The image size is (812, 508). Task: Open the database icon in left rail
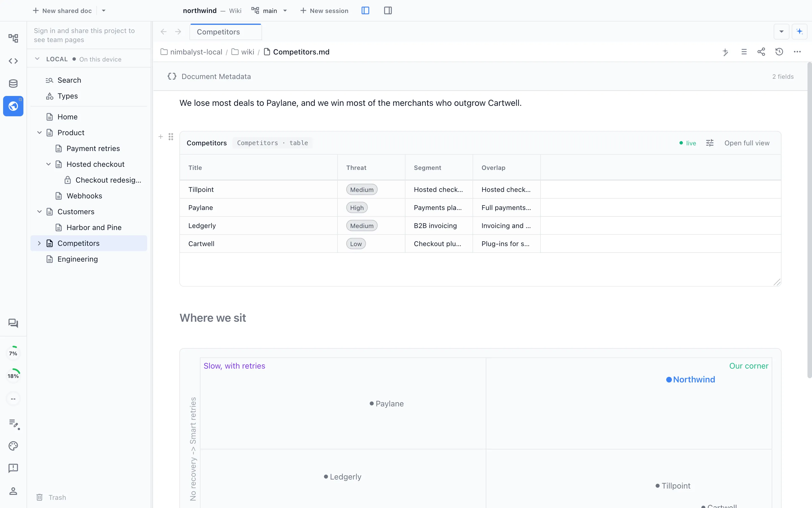point(13,83)
